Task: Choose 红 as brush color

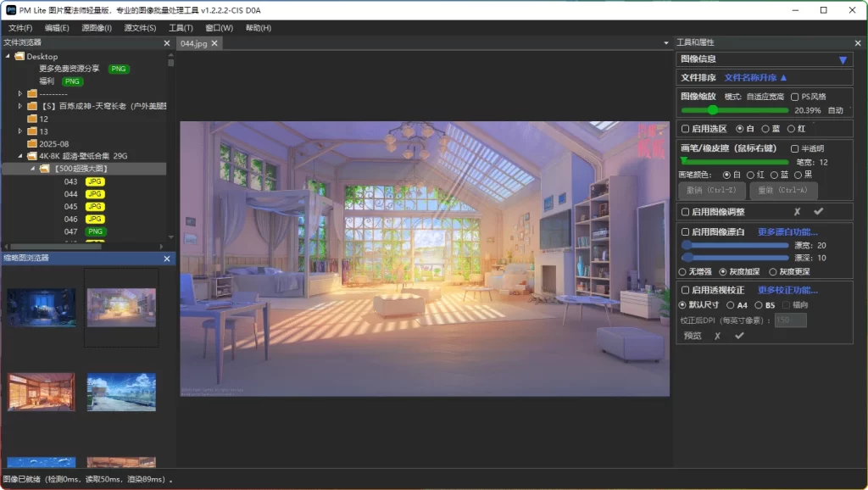Action: pos(750,175)
